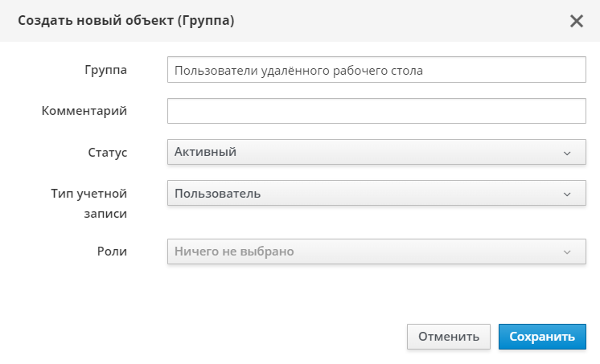Focus the Группа text input field
This screenshot has width=600, height=364.
pos(376,70)
